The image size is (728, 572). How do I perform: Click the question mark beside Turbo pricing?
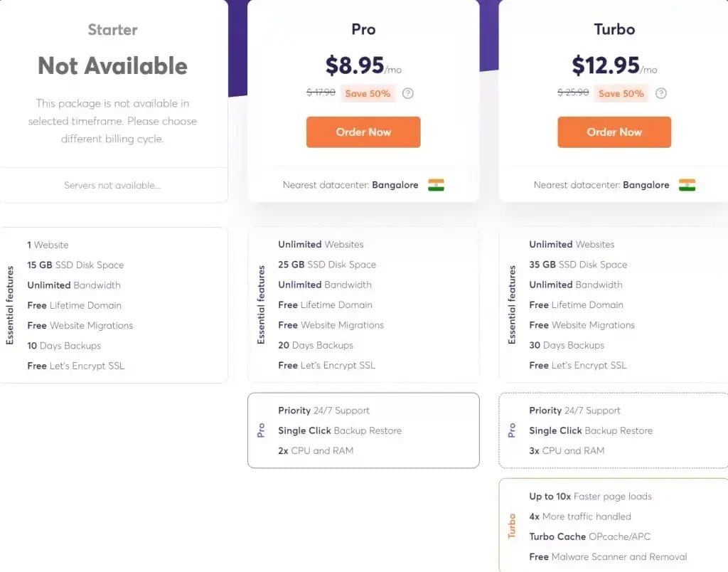[660, 92]
